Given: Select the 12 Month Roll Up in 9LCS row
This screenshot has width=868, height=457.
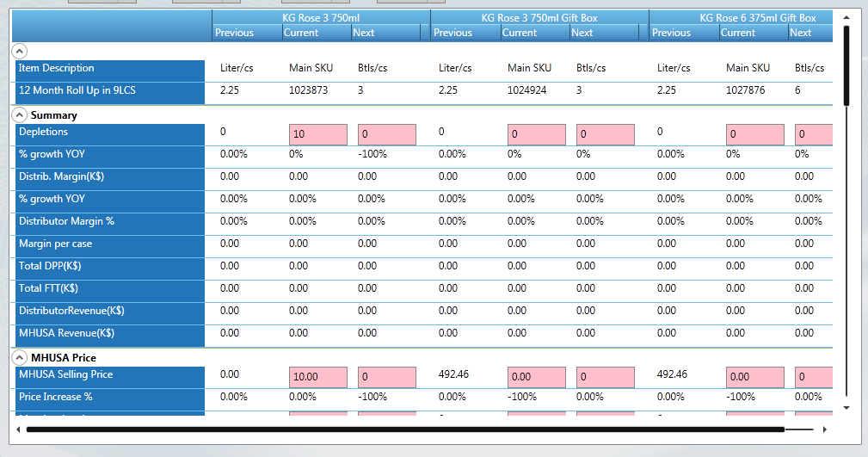Looking at the screenshot, I should click(110, 93).
